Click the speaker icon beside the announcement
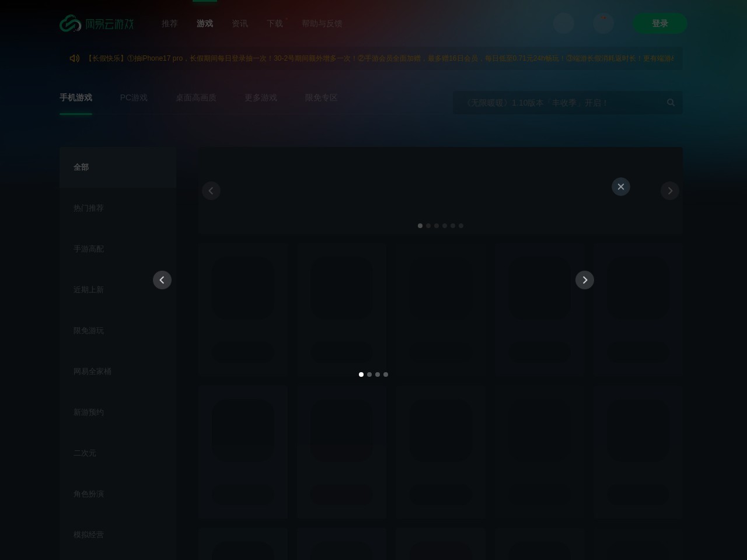 pos(74,58)
